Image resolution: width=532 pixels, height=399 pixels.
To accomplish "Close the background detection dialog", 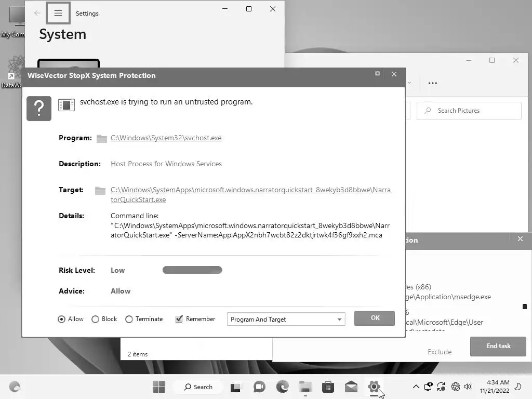I will [x=520, y=239].
